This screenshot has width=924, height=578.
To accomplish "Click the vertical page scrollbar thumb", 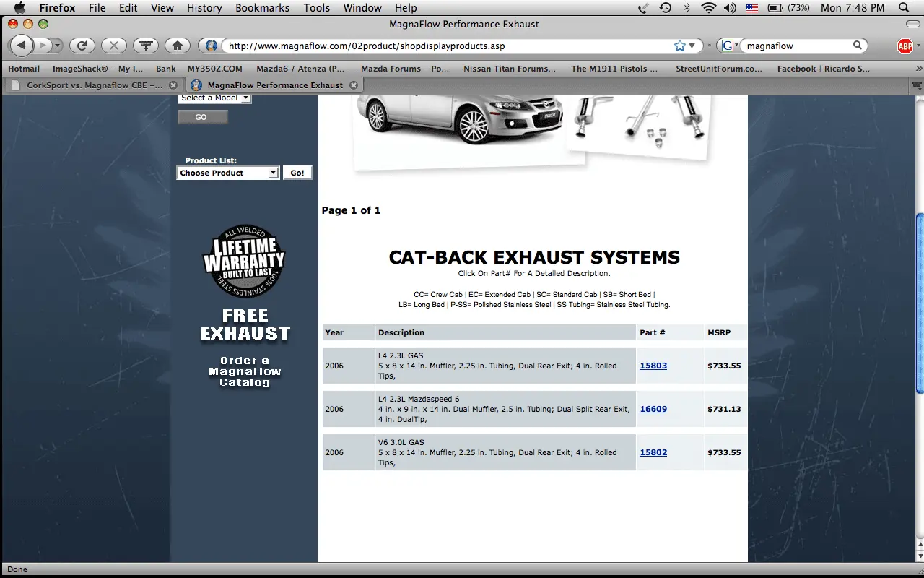I will click(x=919, y=303).
